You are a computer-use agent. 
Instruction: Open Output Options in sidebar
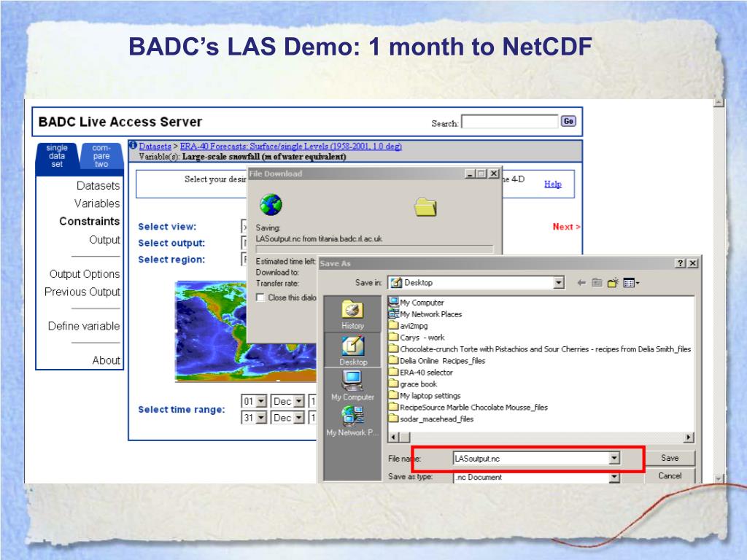click(x=85, y=274)
